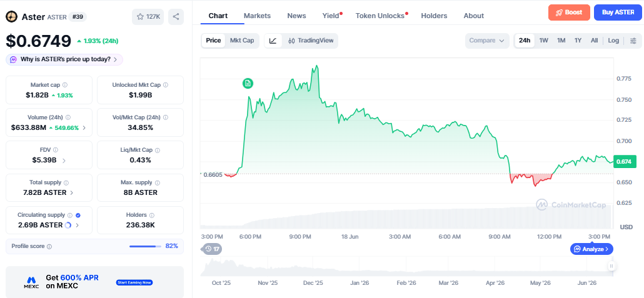Click the Buy ASTER button
The width and height of the screenshot is (644, 298).
(x=618, y=12)
